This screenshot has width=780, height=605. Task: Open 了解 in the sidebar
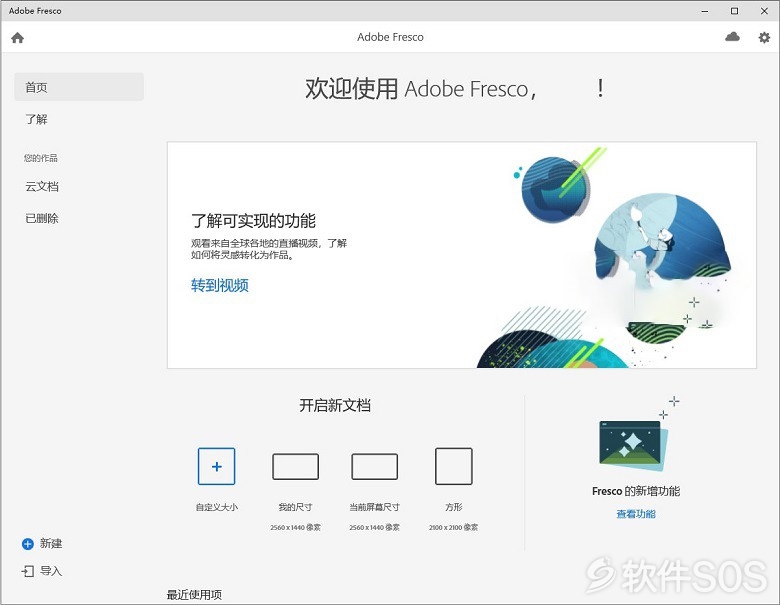[x=36, y=119]
